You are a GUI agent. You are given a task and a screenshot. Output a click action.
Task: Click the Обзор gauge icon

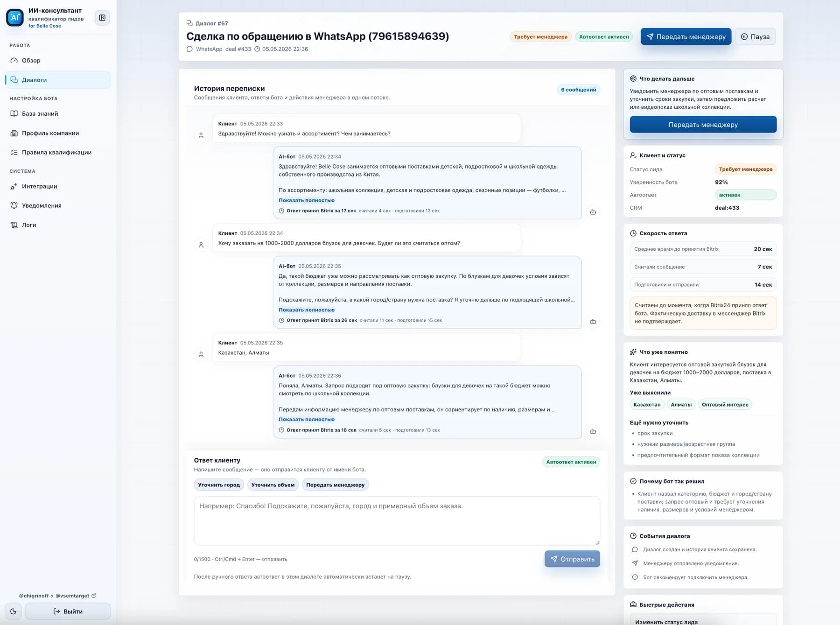click(14, 60)
